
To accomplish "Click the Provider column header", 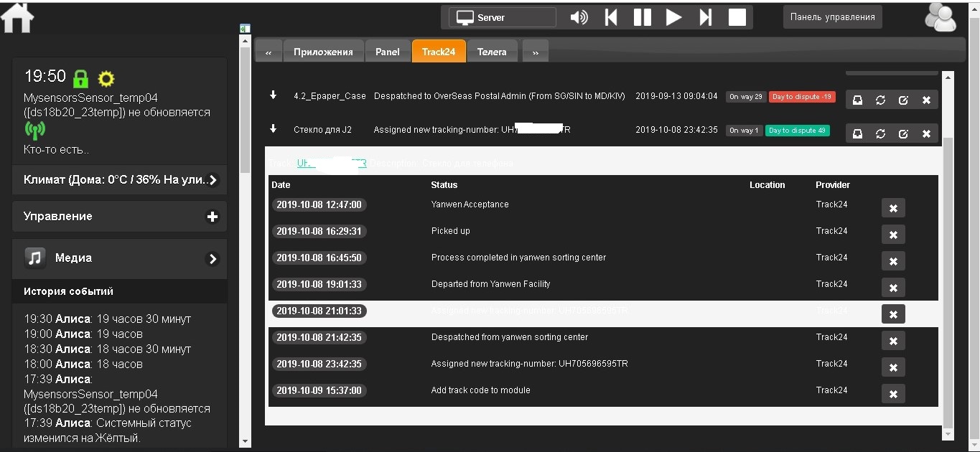I will 833,185.
